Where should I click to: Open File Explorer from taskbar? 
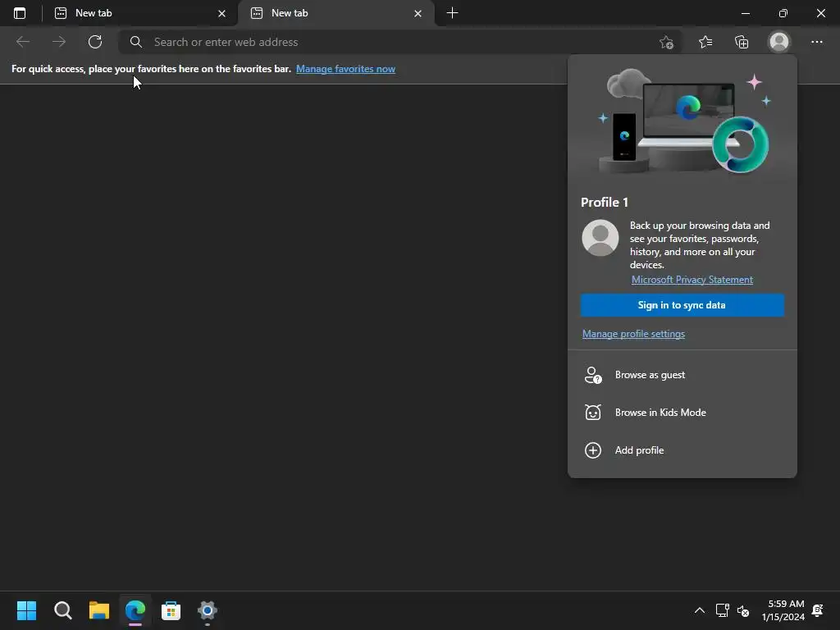click(x=99, y=610)
